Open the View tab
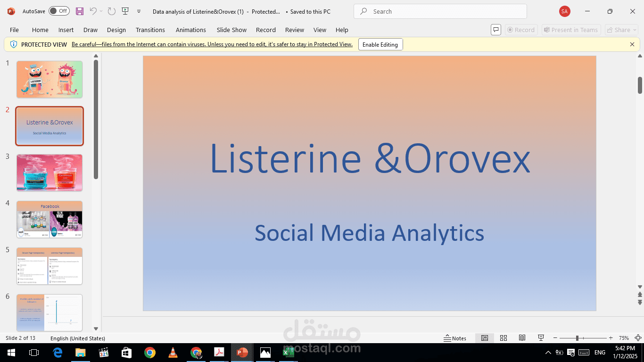The image size is (644, 362). click(320, 30)
